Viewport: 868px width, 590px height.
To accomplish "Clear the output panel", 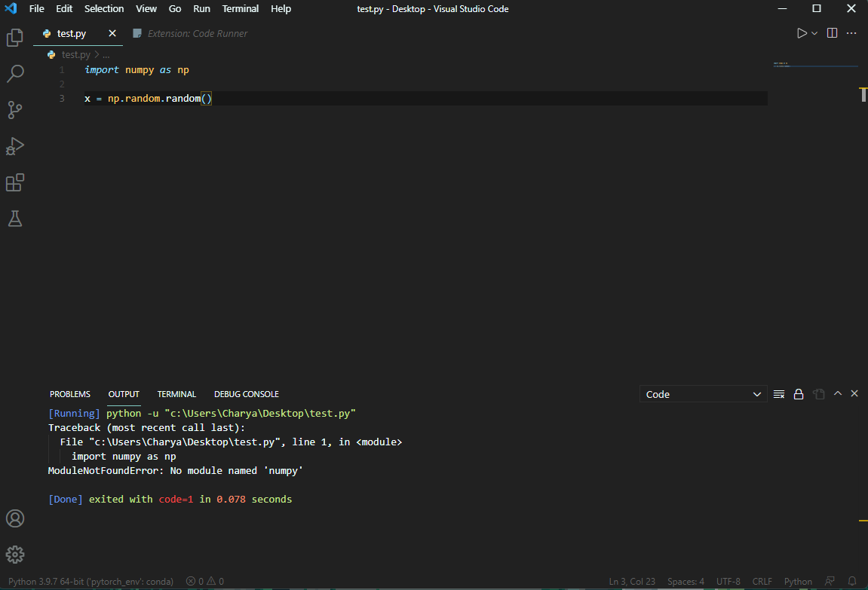I will pos(779,394).
